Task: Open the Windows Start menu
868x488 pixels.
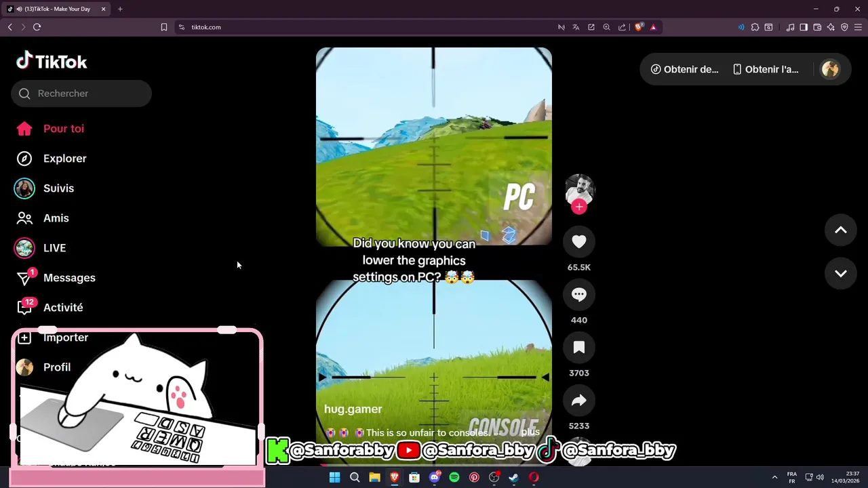Action: [334, 477]
